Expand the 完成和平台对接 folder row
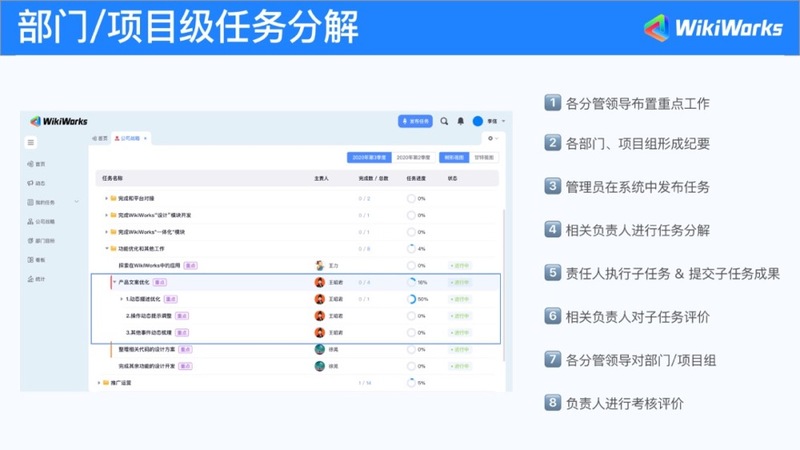800x450 pixels. 106,198
